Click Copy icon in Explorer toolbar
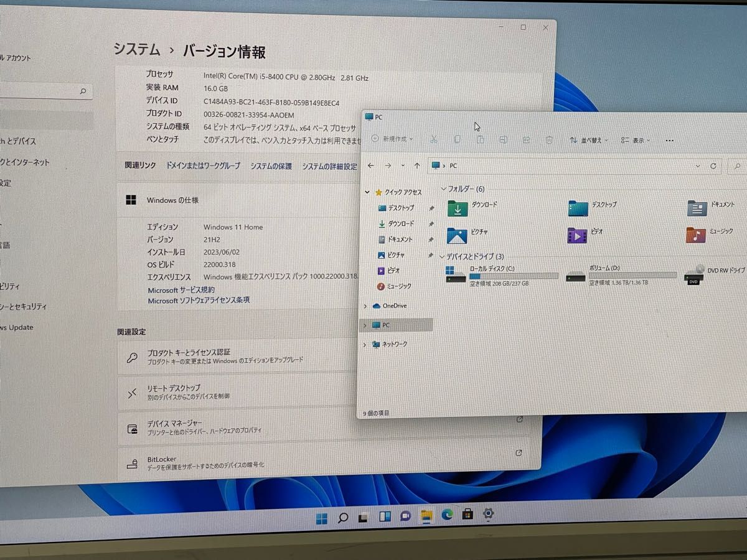747x560 pixels. pos(457,139)
